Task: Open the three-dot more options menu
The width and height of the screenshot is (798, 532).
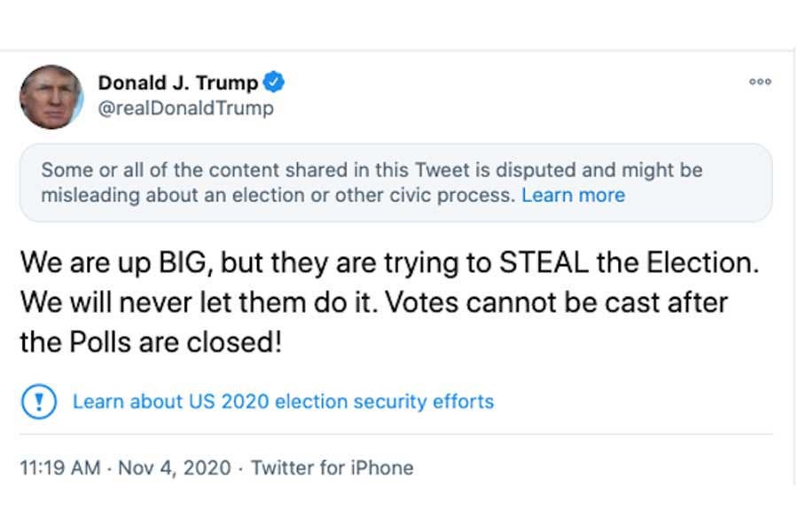Action: 760,82
